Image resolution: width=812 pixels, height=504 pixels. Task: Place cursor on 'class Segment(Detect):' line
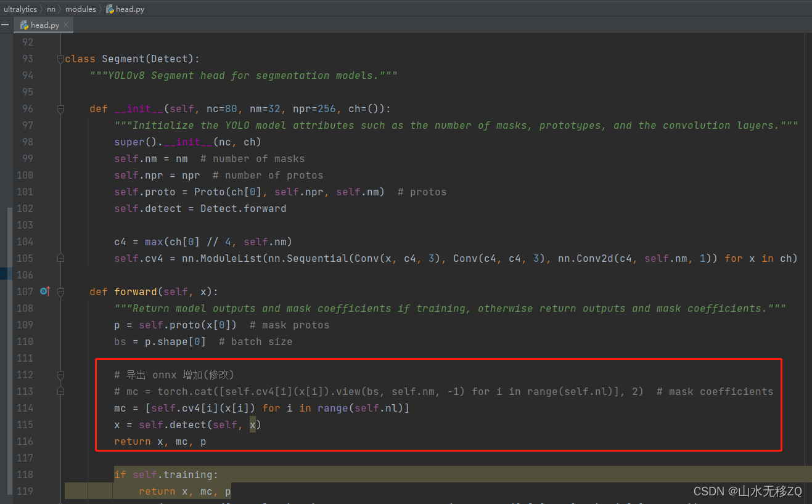[133, 59]
